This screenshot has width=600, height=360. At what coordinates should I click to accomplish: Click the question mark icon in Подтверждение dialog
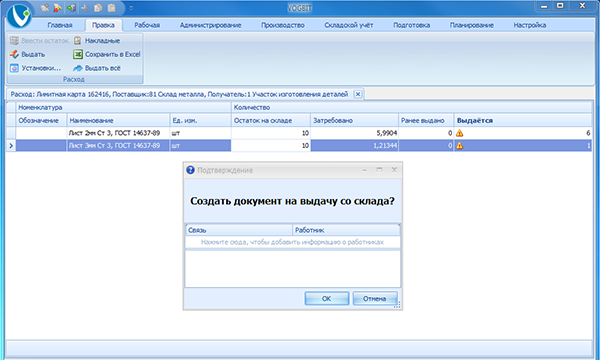click(x=190, y=170)
